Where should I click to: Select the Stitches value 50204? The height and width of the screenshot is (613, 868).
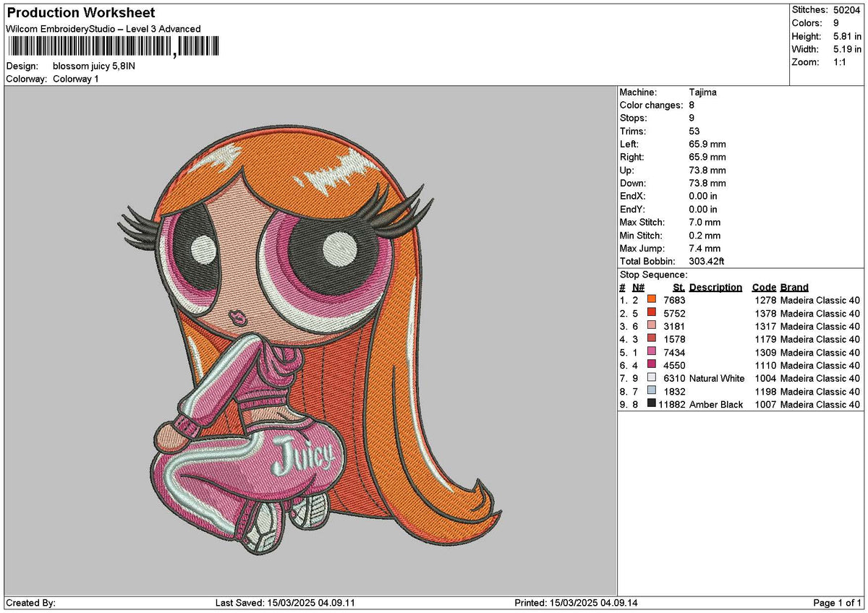coord(847,10)
